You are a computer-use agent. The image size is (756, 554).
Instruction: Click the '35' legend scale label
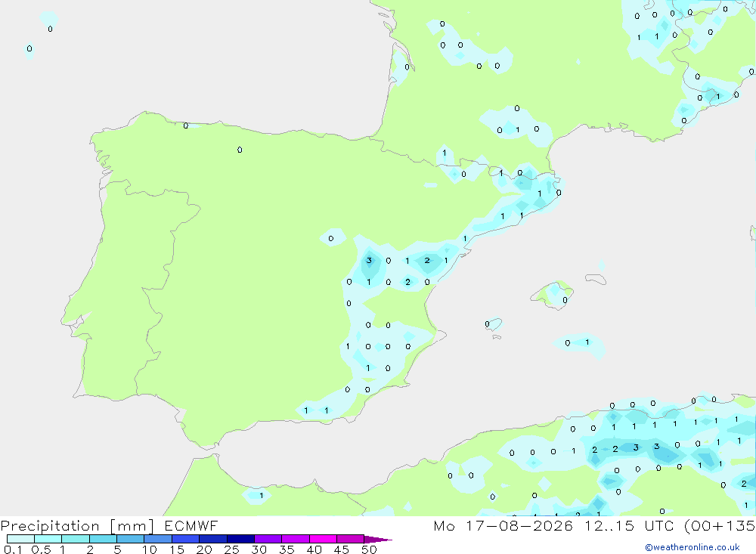click(x=287, y=549)
